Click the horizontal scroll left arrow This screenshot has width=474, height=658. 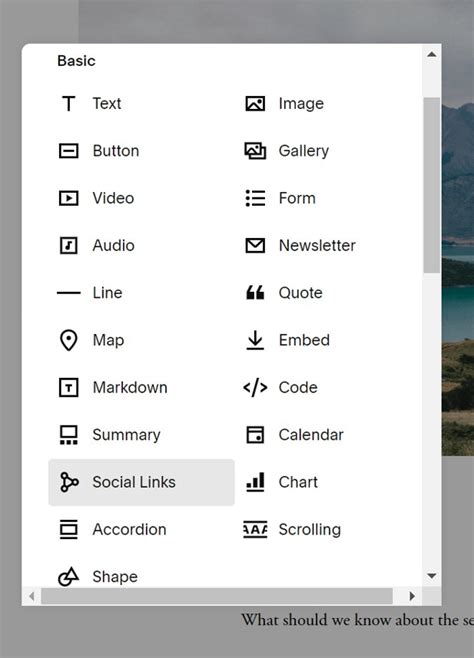31,596
